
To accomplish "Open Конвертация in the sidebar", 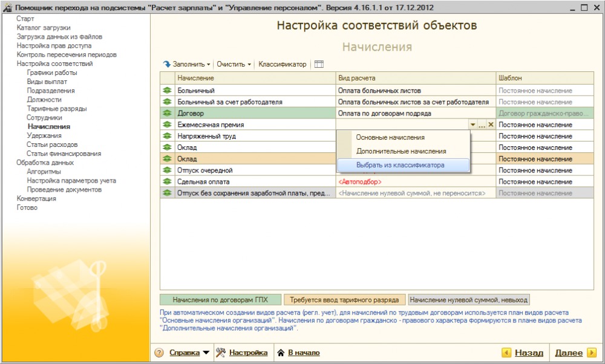I will click(x=36, y=198).
